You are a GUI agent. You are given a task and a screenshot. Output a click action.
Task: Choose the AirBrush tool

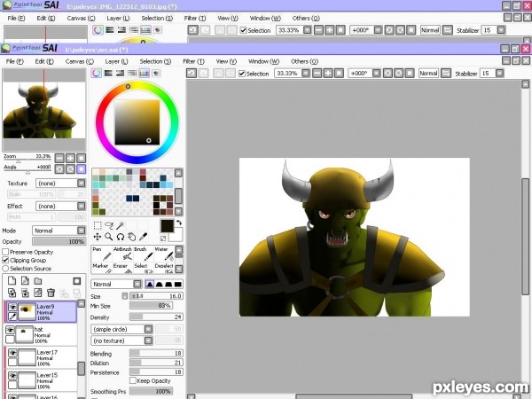(x=122, y=253)
